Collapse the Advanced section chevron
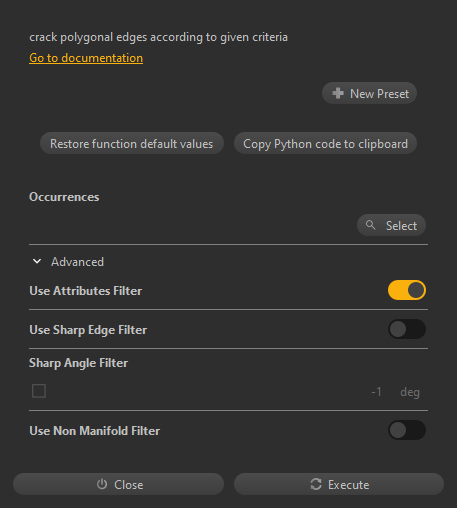The image size is (457, 508). (37, 261)
